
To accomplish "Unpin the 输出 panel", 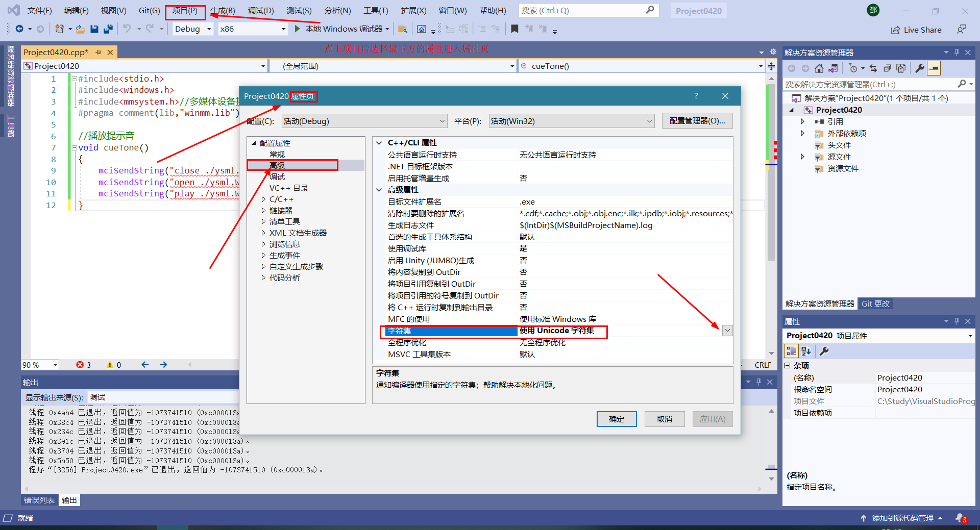I will (x=759, y=382).
